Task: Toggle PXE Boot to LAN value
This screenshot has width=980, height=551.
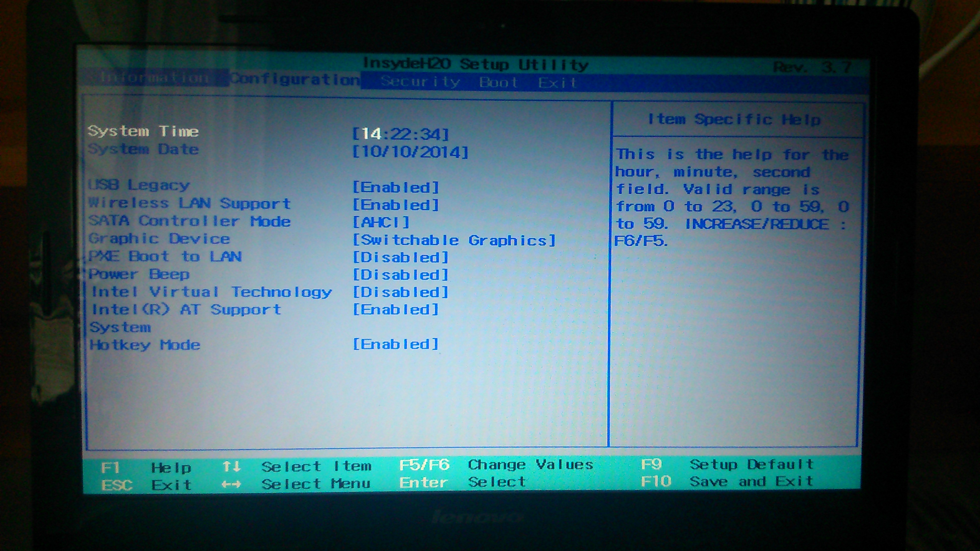Action: [x=401, y=258]
